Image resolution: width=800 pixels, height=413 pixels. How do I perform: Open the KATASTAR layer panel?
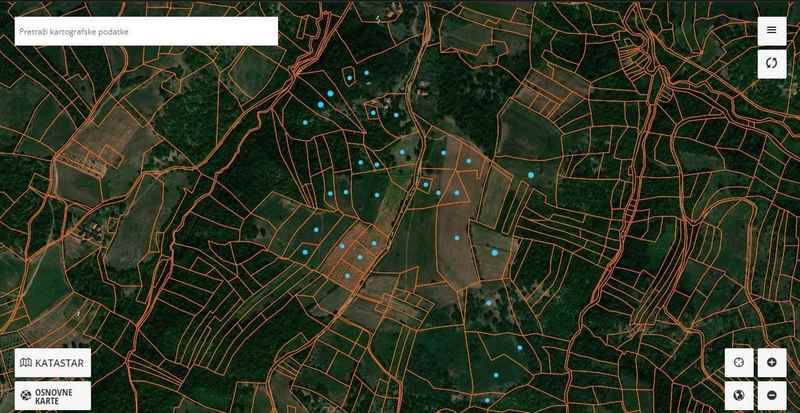[x=53, y=362]
